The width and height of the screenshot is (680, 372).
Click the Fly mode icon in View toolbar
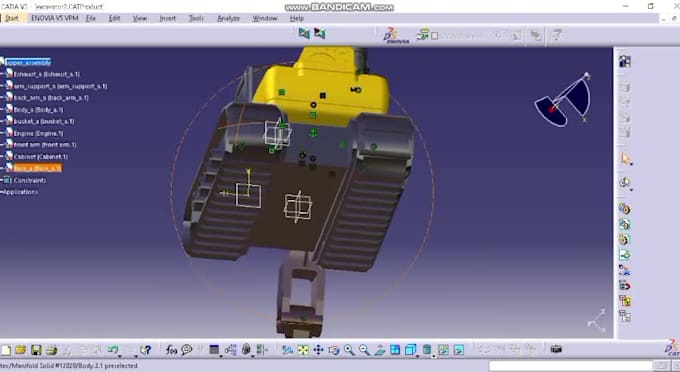point(287,349)
